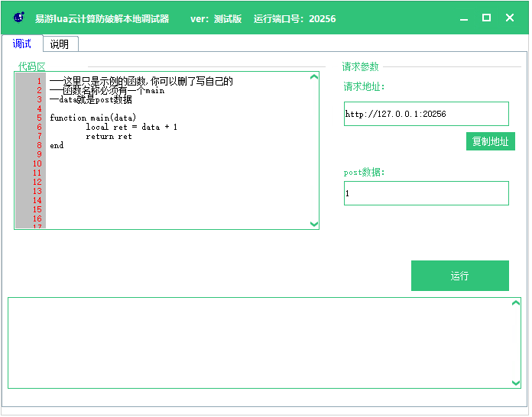Click the 代码区 group label
This screenshot has height=417, width=532.
click(x=32, y=66)
